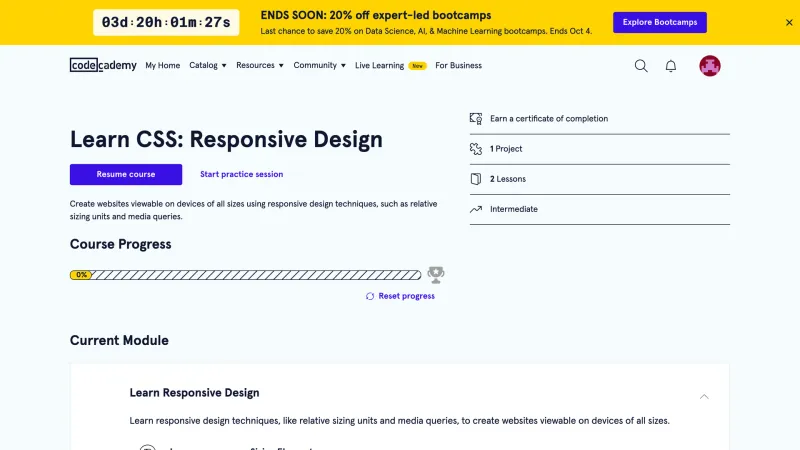Click the 'Current Module' heading

[x=119, y=341]
